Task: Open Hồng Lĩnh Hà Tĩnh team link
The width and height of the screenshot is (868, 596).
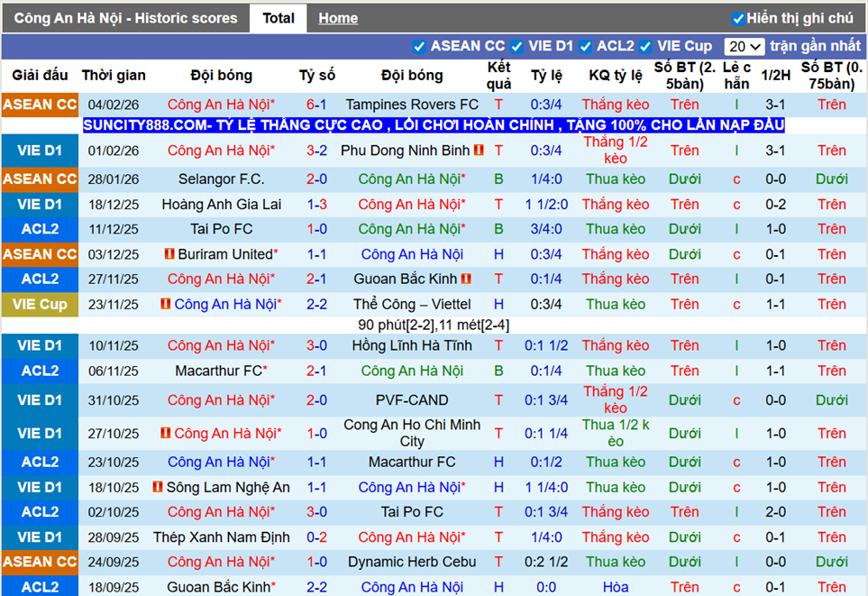Action: click(412, 345)
